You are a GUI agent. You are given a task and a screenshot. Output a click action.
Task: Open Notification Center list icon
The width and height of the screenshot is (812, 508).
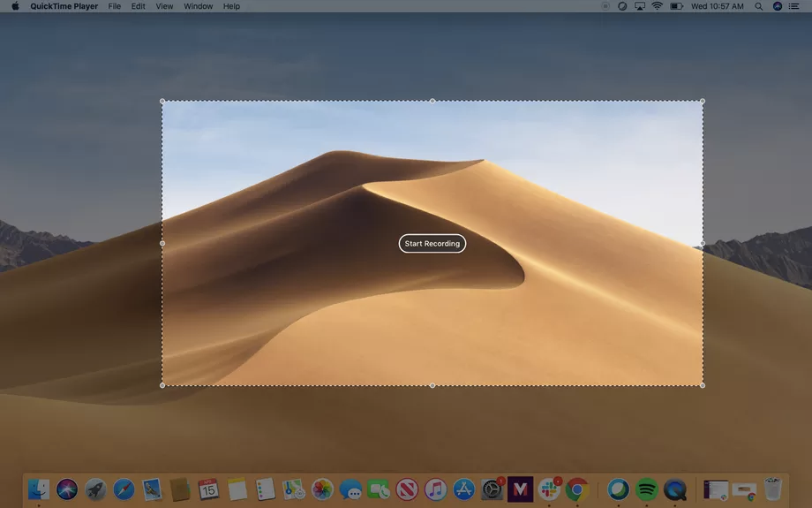(x=793, y=6)
